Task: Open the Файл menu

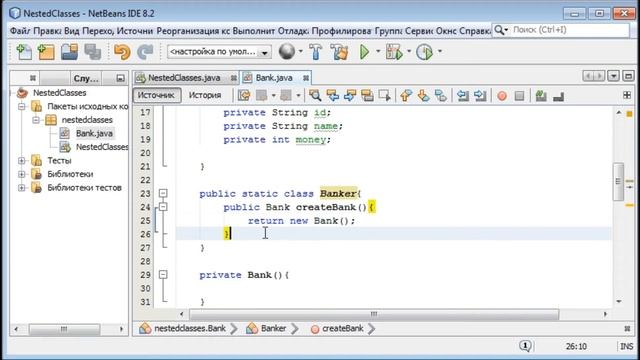Action: tap(20, 31)
